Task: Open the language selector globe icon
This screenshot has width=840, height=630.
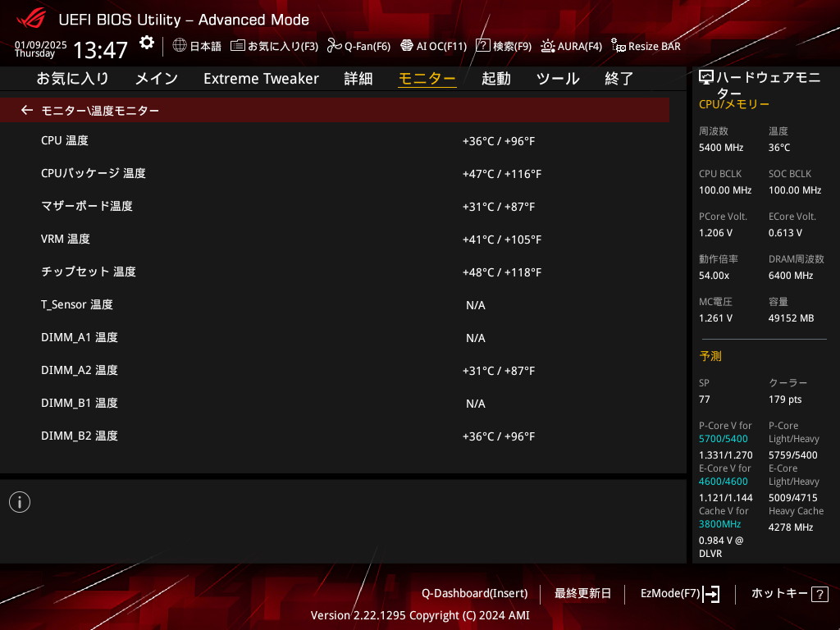Action: pos(180,46)
